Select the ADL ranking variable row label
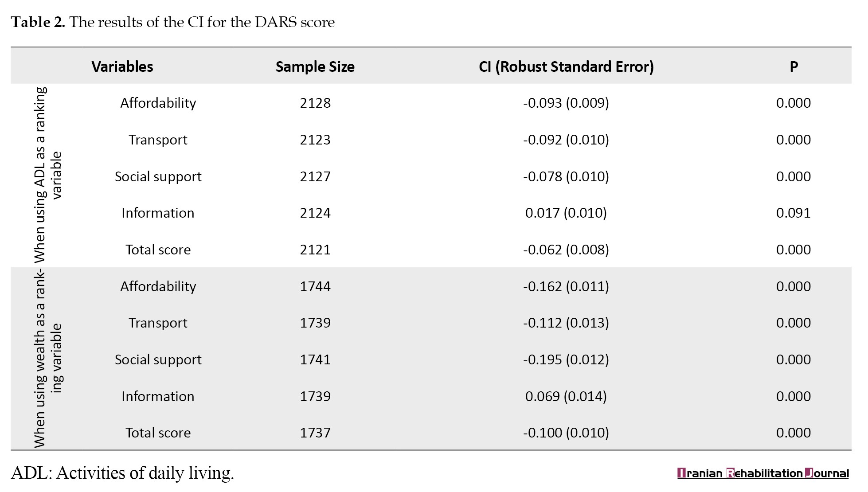The image size is (868, 492). coord(47,175)
